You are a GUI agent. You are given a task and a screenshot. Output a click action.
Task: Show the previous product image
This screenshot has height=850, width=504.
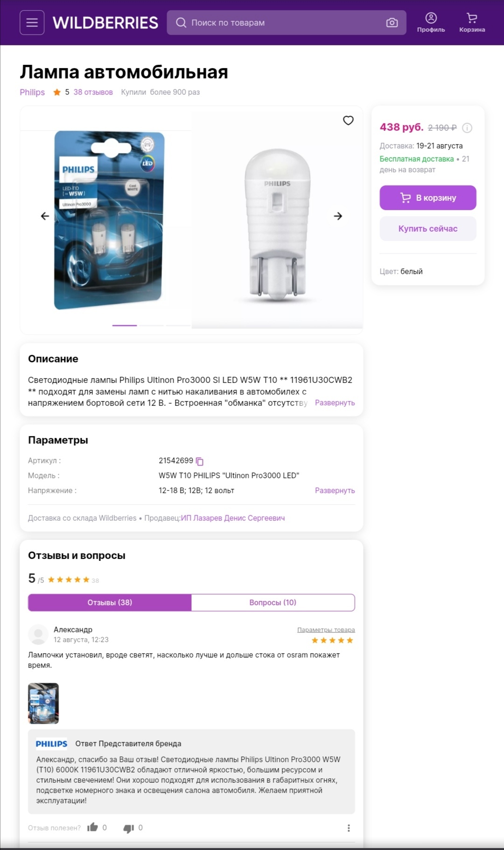[45, 216]
